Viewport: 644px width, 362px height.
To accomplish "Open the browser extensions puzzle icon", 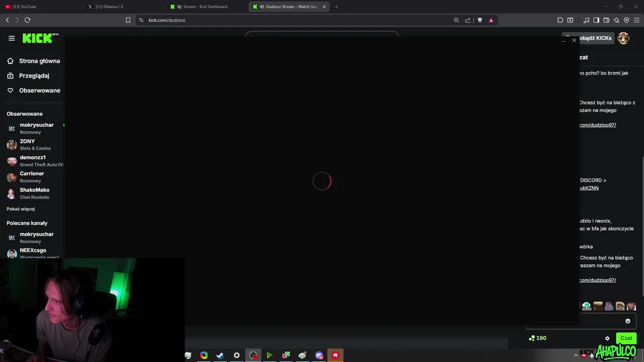I will 560,20.
